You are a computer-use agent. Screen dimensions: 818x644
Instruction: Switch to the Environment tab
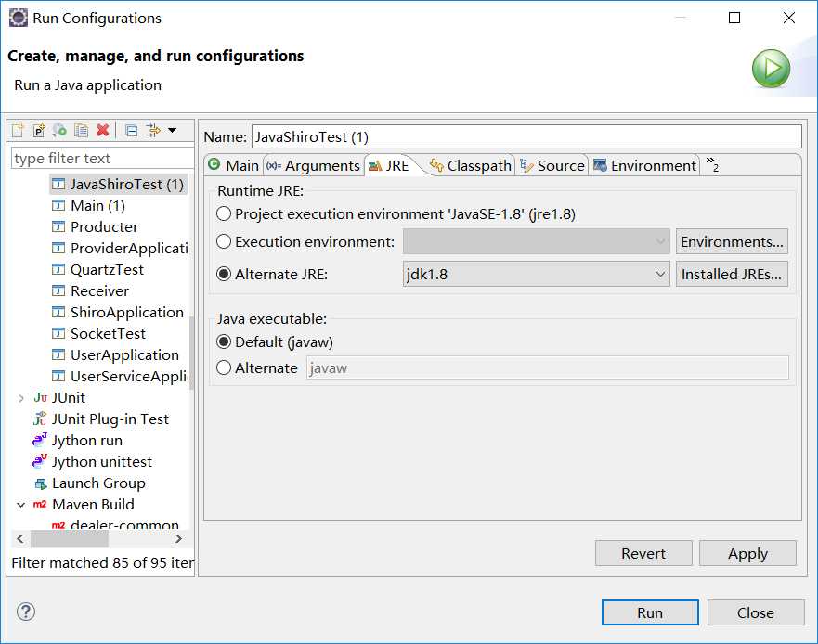point(644,165)
